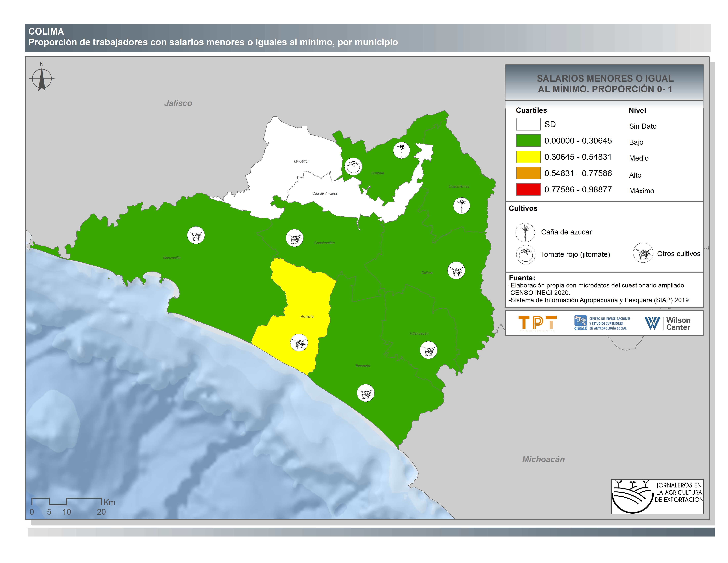The width and height of the screenshot is (728, 563).
Task: Click the tomato crop icon in Comala
Action: click(353, 166)
